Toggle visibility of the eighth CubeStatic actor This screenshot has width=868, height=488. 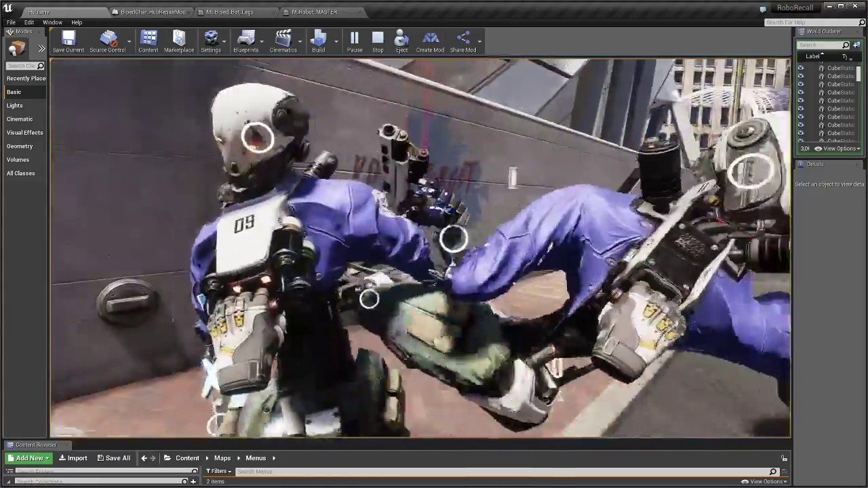[x=801, y=125]
